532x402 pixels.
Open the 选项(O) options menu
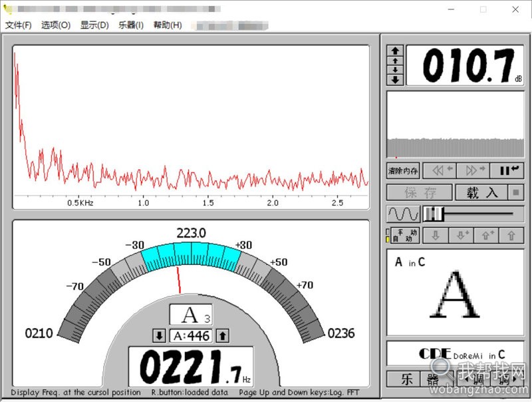56,25
